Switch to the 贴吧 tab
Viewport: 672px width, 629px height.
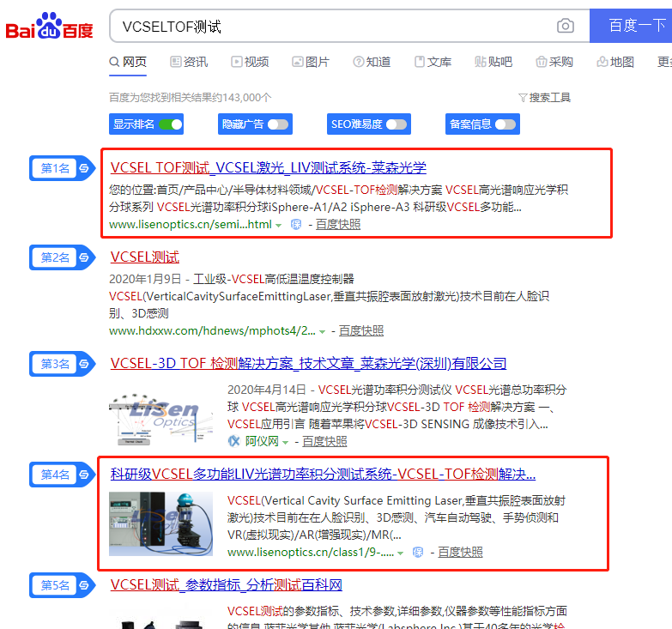click(493, 62)
